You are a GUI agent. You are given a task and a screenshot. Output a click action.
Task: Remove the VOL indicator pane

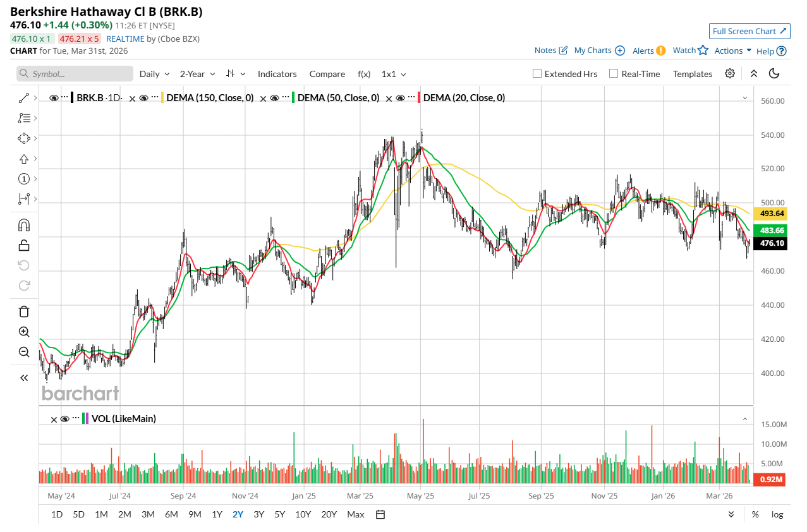[x=54, y=419]
